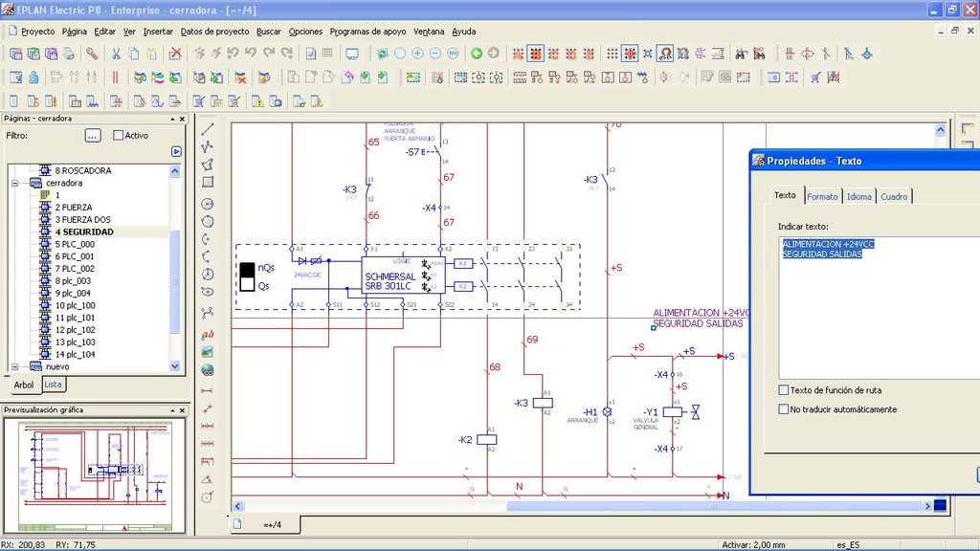Select the insert image tool
Screen dimensions: 980x551
[208, 352]
